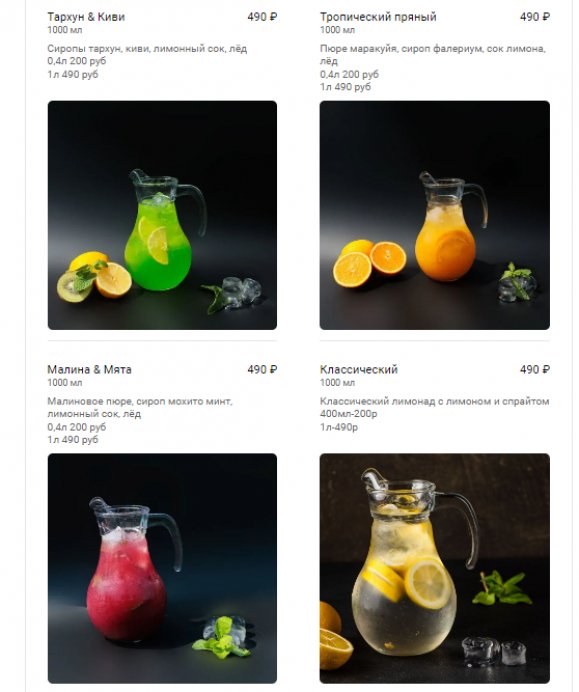
Task: Open the Малина & Мята pitcher photo
Action: (162, 568)
